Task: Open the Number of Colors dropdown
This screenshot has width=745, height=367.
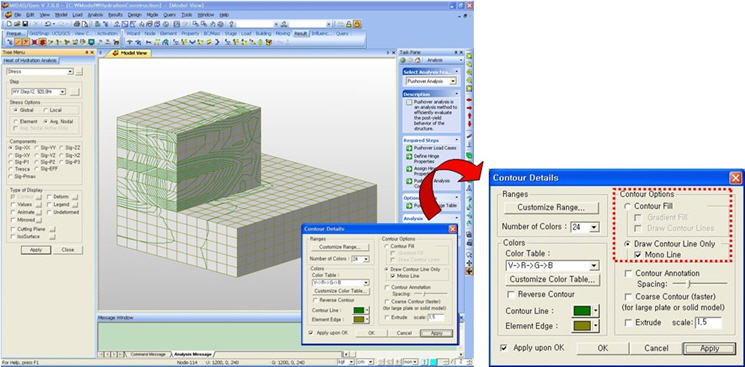Action: pyautogui.click(x=593, y=227)
